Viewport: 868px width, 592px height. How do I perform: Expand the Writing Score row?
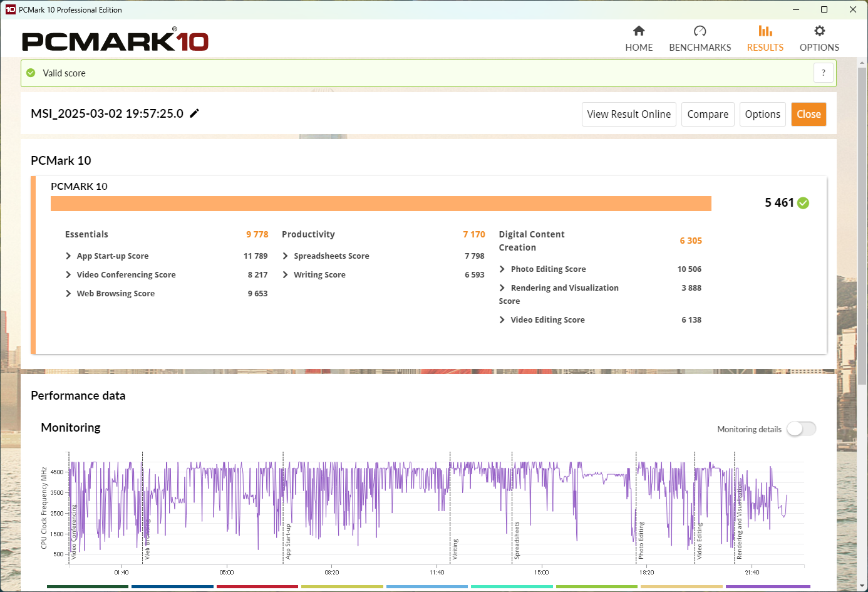click(x=286, y=274)
